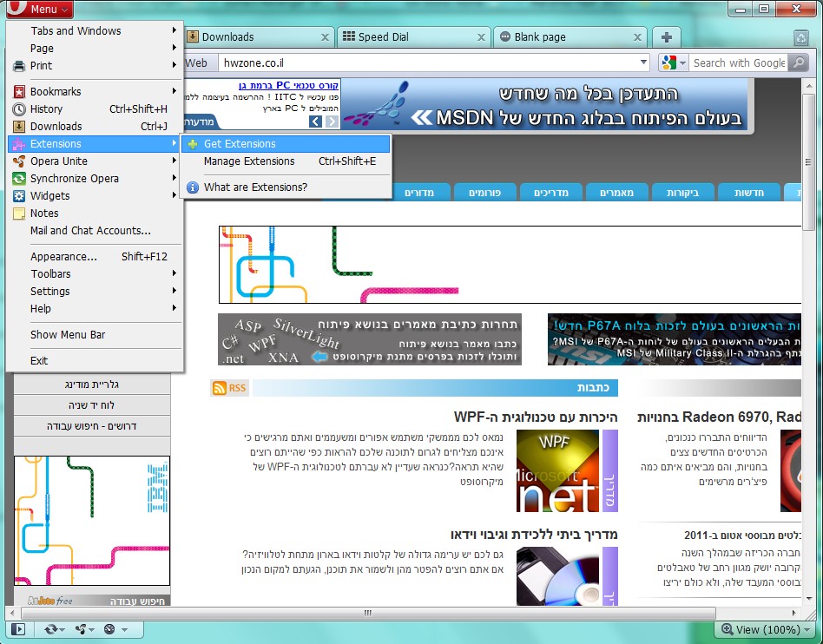Click What are Extensions info icon
This screenshot has height=644, width=823.
193,187
